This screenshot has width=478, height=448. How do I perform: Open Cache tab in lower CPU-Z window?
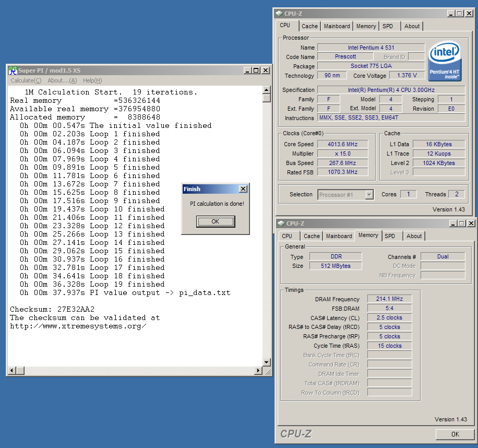point(312,236)
